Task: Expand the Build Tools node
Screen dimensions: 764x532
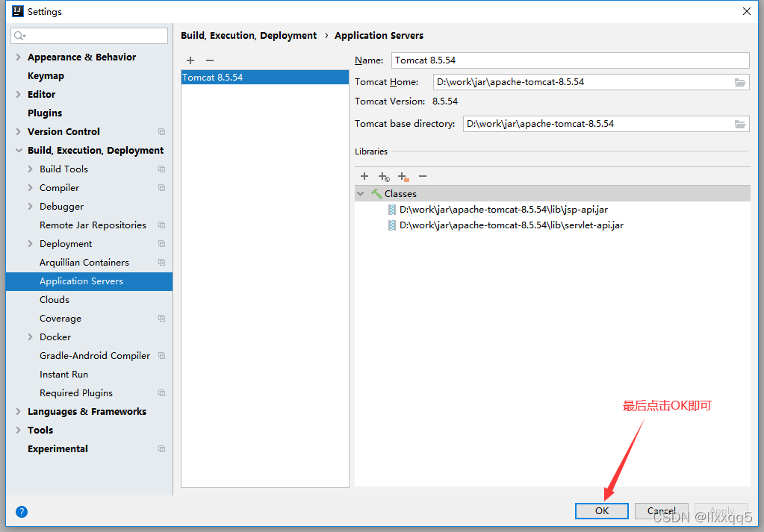Action: click(x=30, y=169)
